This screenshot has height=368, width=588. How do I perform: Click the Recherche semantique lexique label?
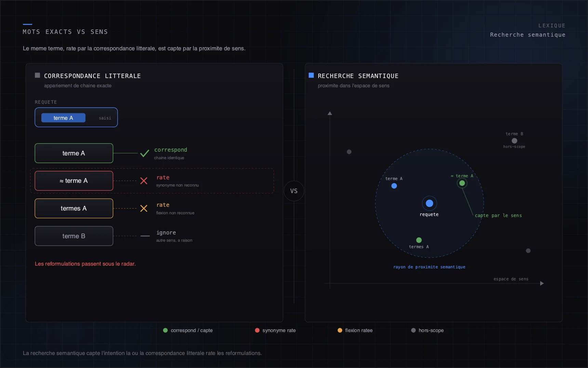click(x=527, y=35)
